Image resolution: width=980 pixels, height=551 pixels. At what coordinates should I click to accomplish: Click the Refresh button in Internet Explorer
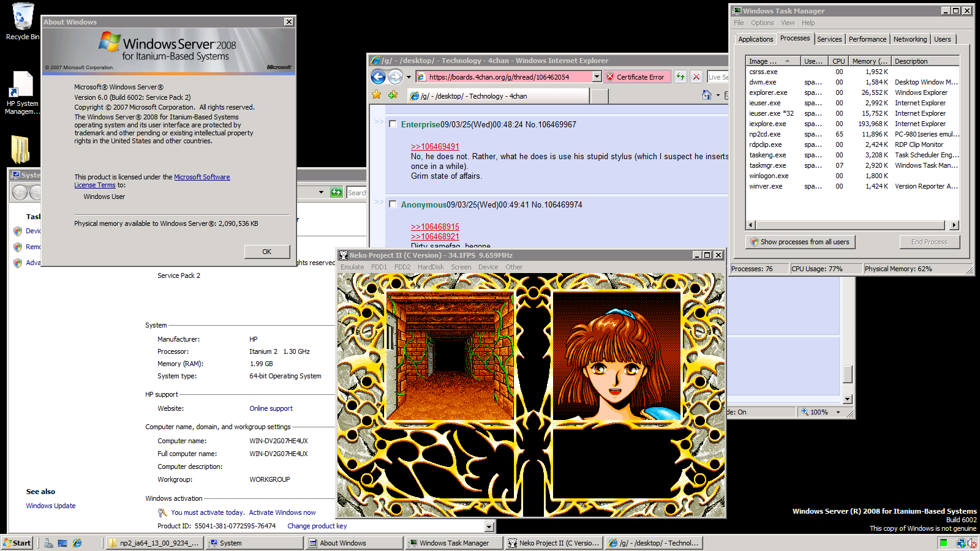coord(680,77)
